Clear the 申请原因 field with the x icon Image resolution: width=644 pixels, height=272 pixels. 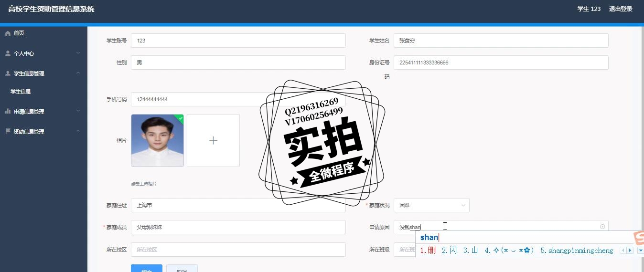(x=602, y=227)
